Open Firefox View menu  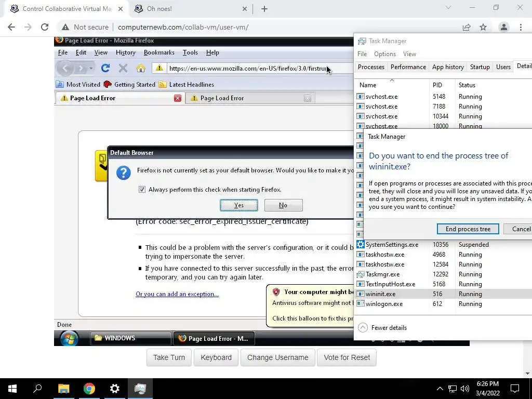101,52
